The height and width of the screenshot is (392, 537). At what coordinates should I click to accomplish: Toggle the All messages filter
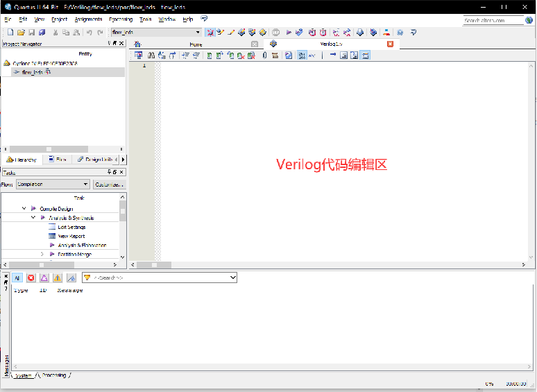coord(17,278)
